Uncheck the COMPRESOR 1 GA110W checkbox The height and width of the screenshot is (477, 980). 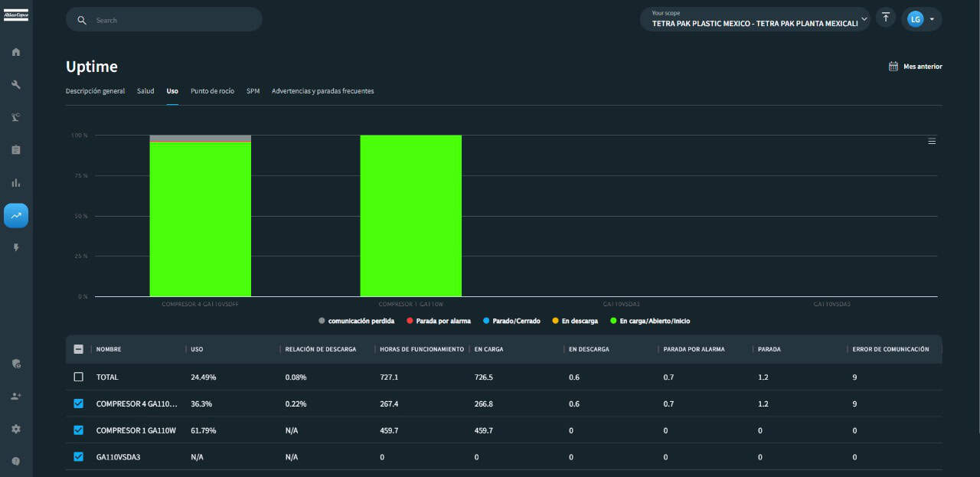click(78, 430)
